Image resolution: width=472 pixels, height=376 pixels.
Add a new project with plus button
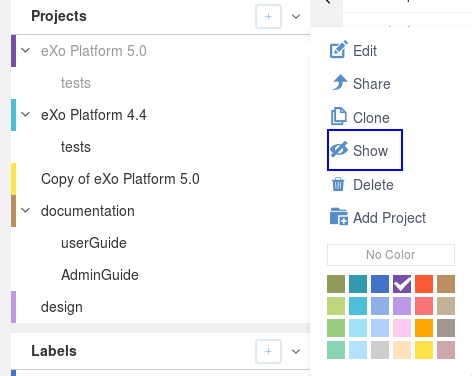tap(268, 16)
